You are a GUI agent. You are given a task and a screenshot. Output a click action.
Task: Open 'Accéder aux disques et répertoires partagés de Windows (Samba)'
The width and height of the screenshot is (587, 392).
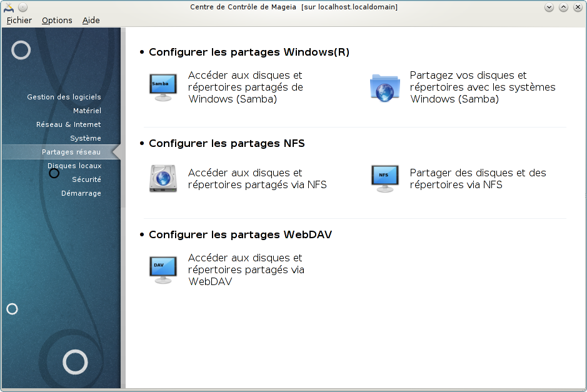point(246,88)
